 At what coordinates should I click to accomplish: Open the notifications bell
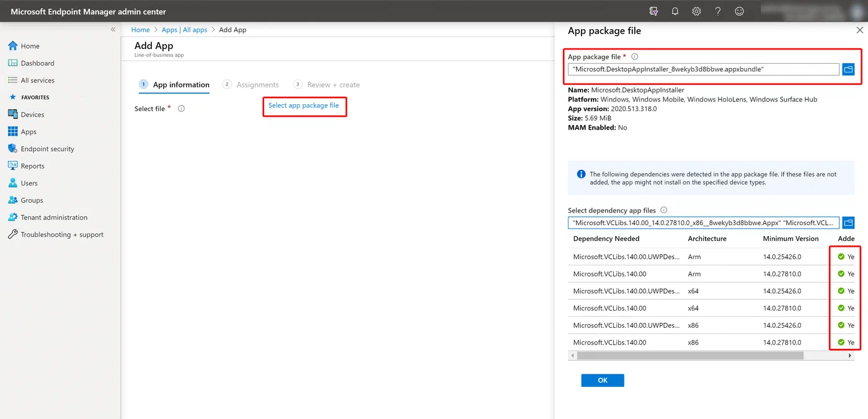click(x=675, y=11)
